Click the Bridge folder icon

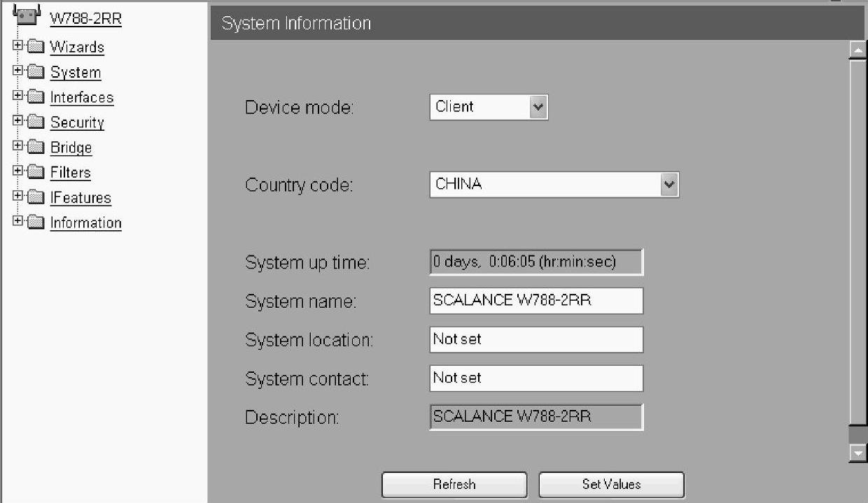point(36,148)
